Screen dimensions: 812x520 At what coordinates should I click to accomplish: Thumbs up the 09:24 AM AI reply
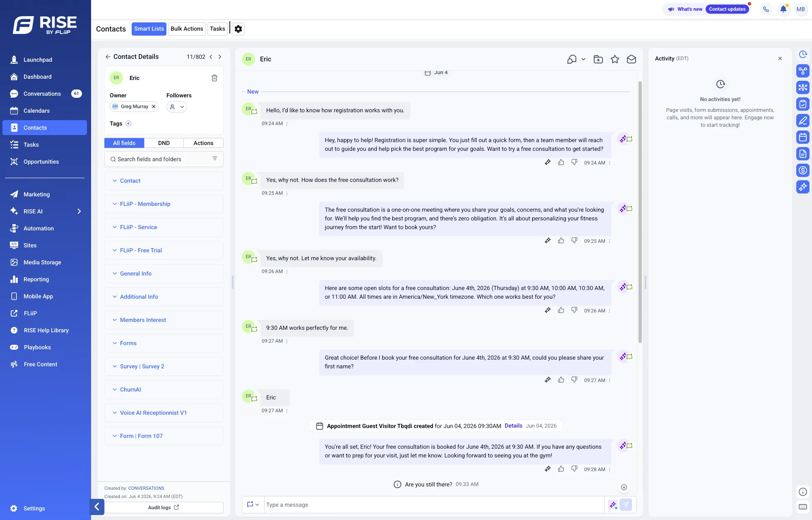tap(561, 162)
